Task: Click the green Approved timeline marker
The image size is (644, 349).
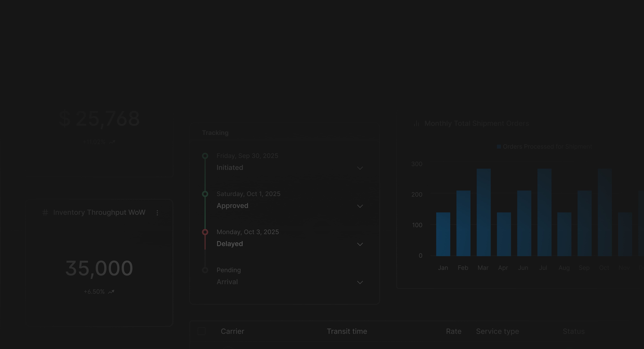Action: tap(205, 194)
